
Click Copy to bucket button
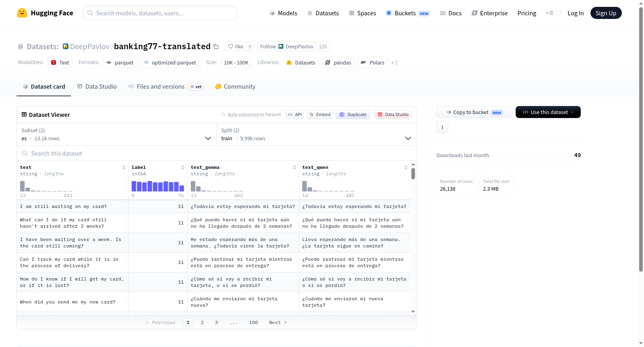coord(474,112)
